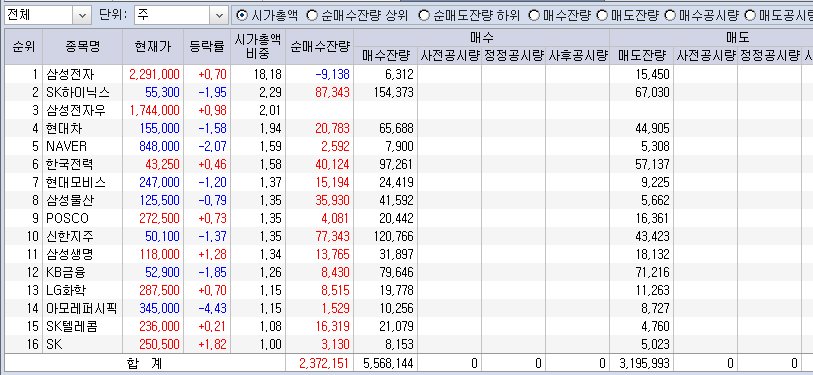Image resolution: width=813 pixels, height=375 pixels.
Task: Select the 매수잔량 radio button
Action: pyautogui.click(x=534, y=16)
